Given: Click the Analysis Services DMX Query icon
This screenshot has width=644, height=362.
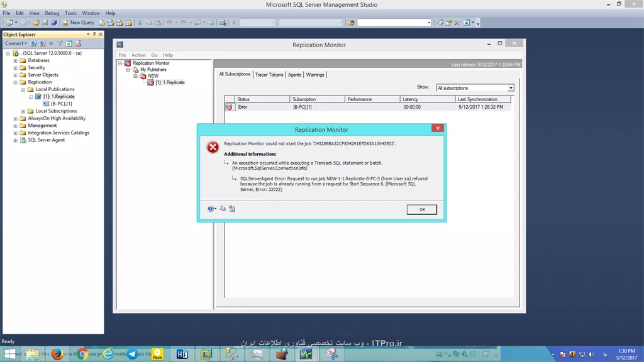Looking at the screenshot, I should point(119,23).
